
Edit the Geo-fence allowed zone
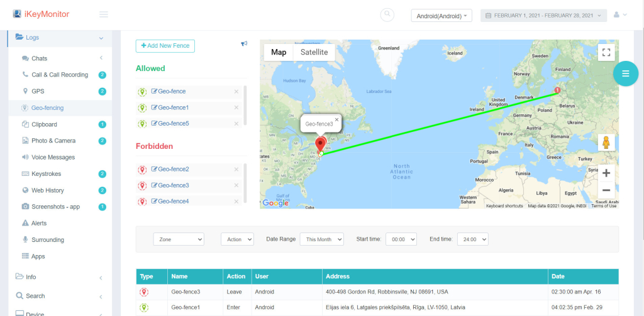point(169,92)
